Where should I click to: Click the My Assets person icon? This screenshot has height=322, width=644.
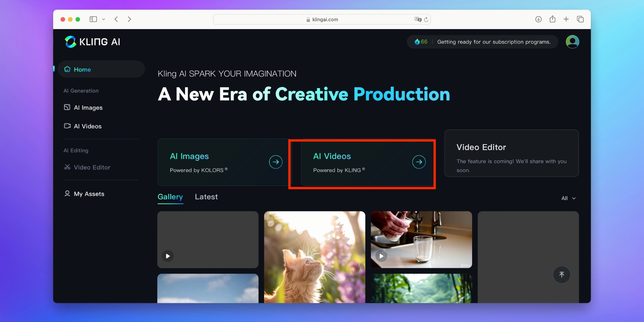(x=67, y=193)
